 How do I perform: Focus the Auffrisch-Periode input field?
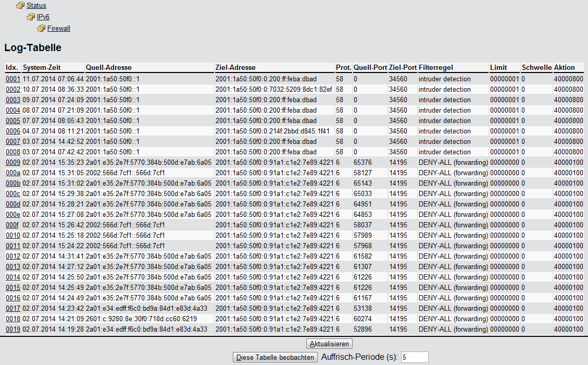click(414, 357)
